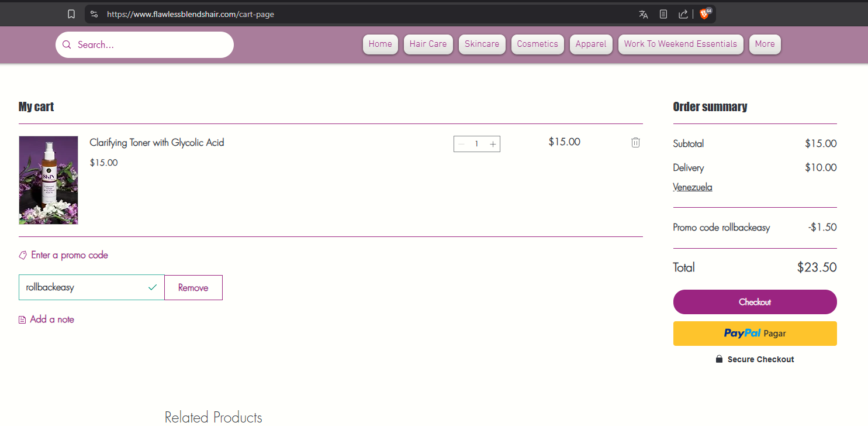Open the Hair Care menu

(x=428, y=44)
